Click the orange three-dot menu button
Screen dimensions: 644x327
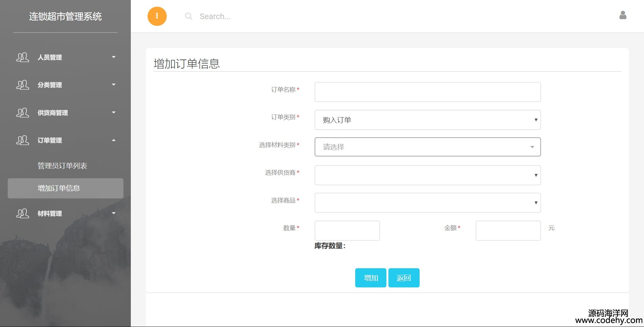[x=157, y=16]
